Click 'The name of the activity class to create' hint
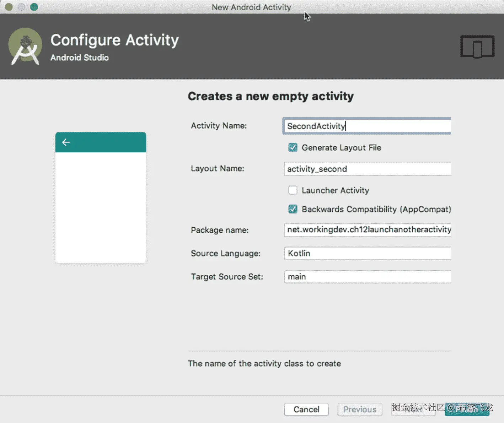The height and width of the screenshot is (423, 504). 264,364
